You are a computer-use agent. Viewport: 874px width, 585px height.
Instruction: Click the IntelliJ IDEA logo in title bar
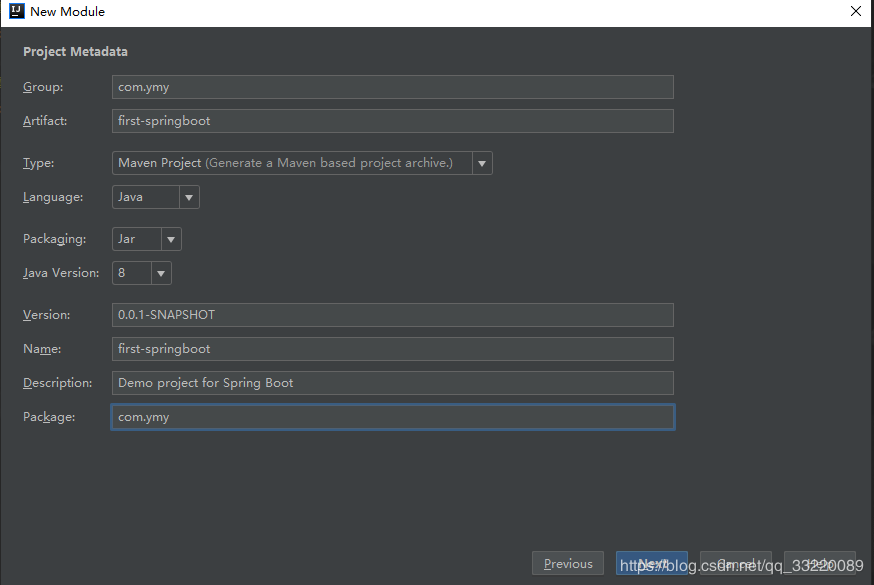point(17,11)
